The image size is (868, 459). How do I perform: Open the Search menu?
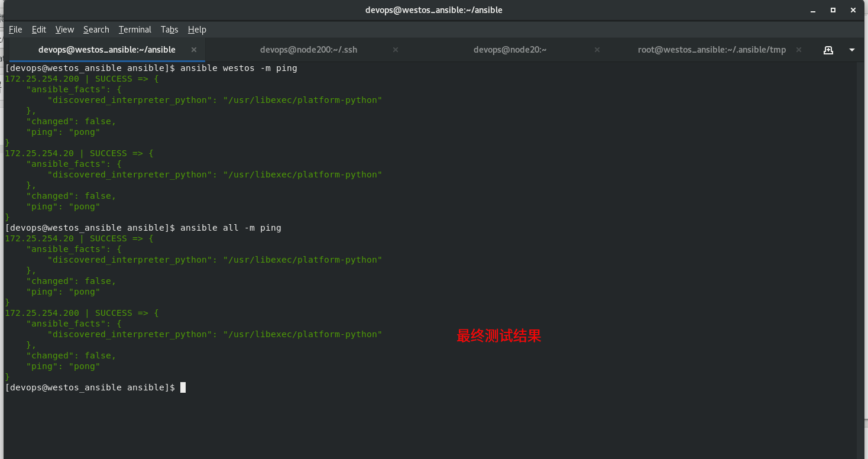(x=96, y=30)
